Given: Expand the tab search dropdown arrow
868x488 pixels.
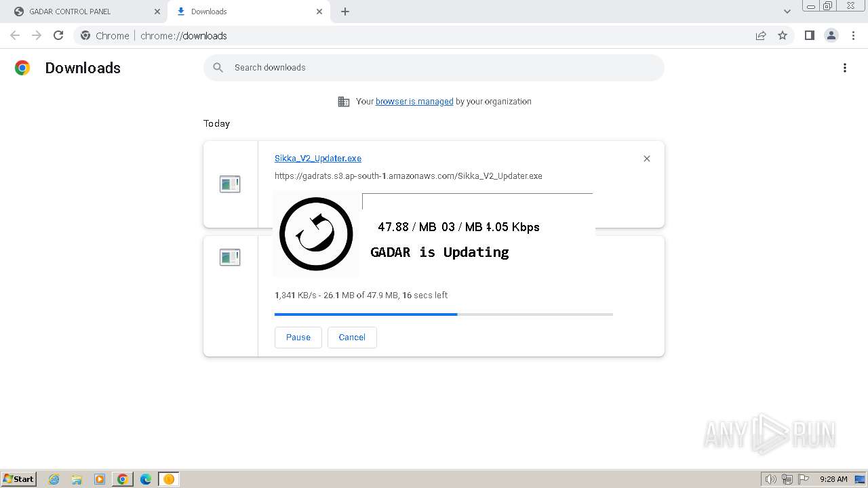Looking at the screenshot, I should [787, 12].
